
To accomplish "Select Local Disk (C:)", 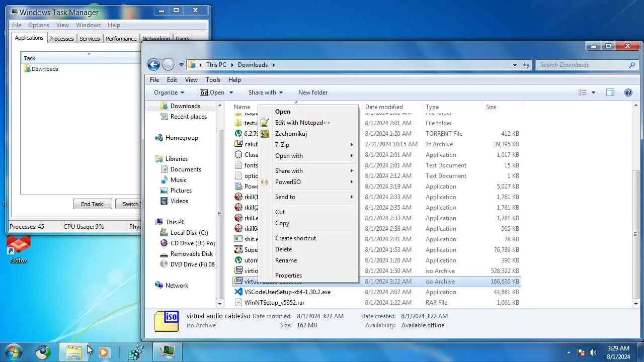I will pyautogui.click(x=189, y=233).
